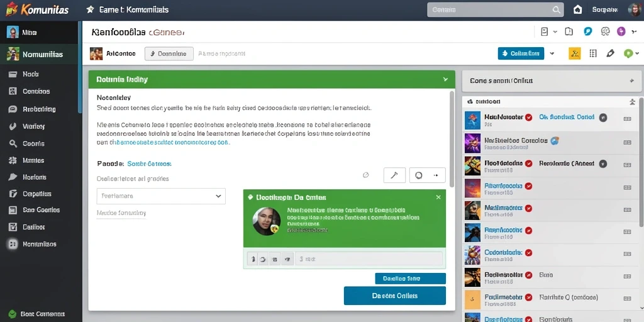Expand dark chevron circle on 'Rendanfie' row
644x322 pixels.
[x=602, y=164]
